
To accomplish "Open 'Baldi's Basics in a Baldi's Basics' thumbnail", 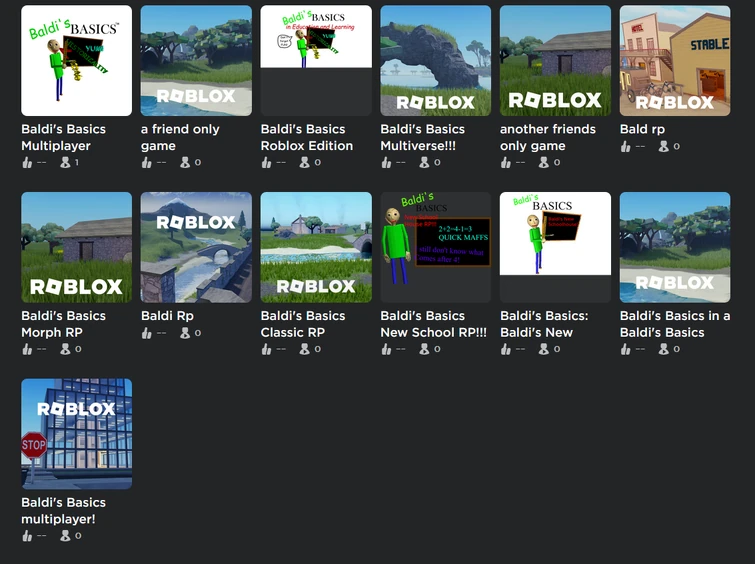I will tap(675, 248).
